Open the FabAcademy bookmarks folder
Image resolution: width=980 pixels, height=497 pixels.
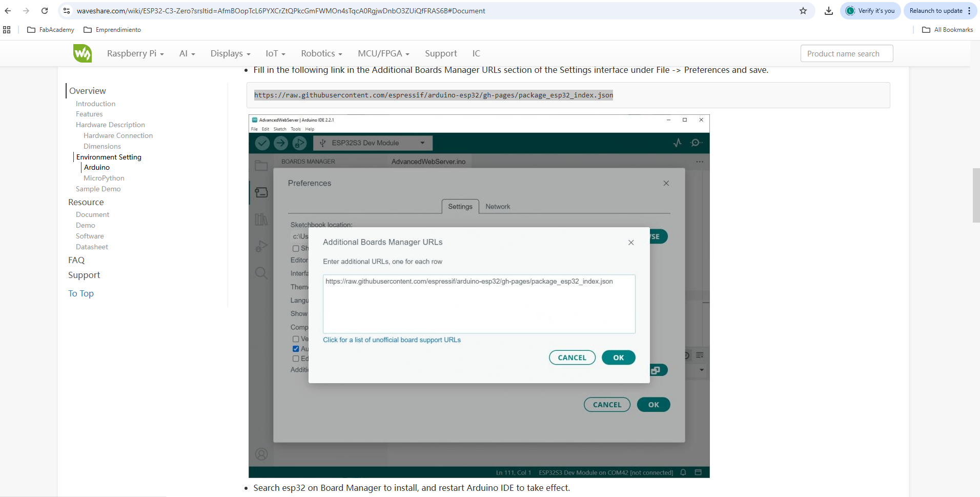pos(51,30)
